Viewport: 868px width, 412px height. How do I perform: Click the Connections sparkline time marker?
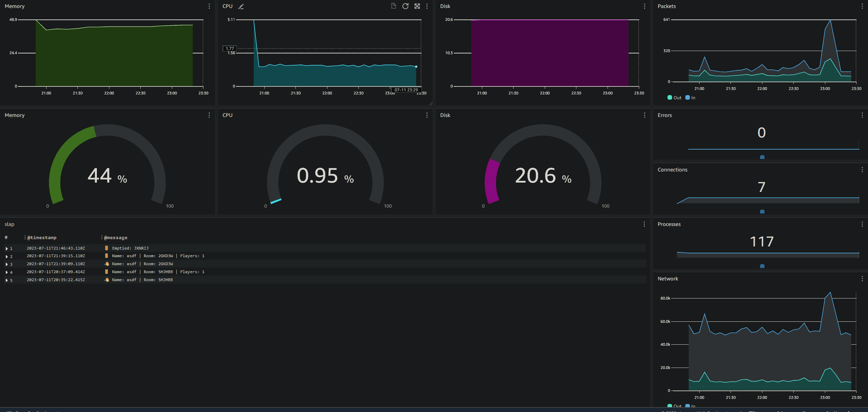click(x=762, y=211)
